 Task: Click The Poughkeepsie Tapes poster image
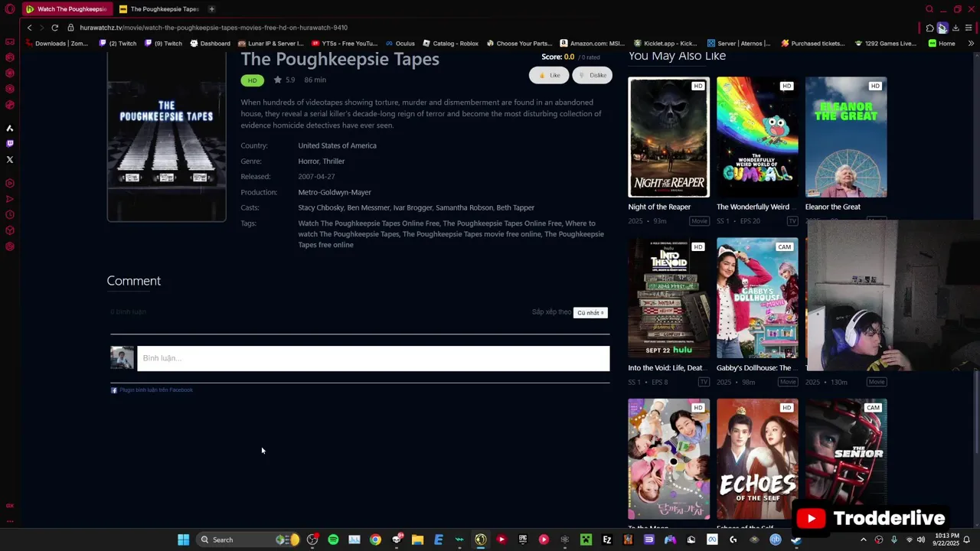click(166, 138)
